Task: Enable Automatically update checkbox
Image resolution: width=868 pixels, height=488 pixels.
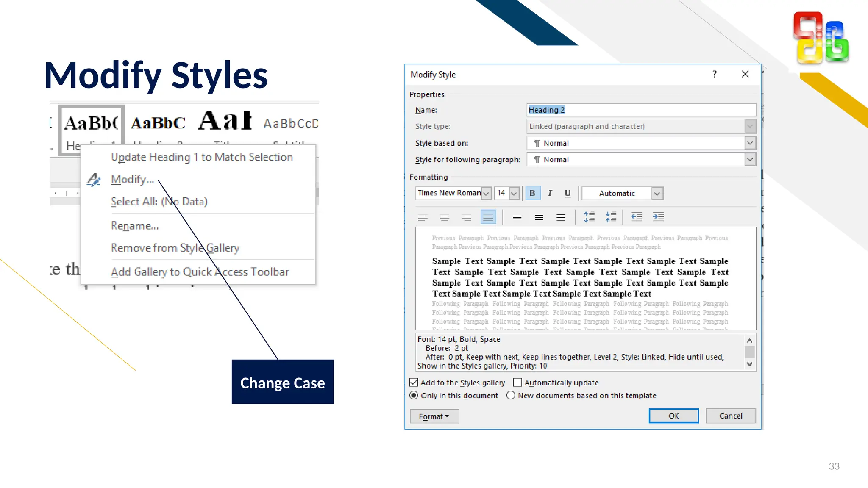Action: (517, 382)
